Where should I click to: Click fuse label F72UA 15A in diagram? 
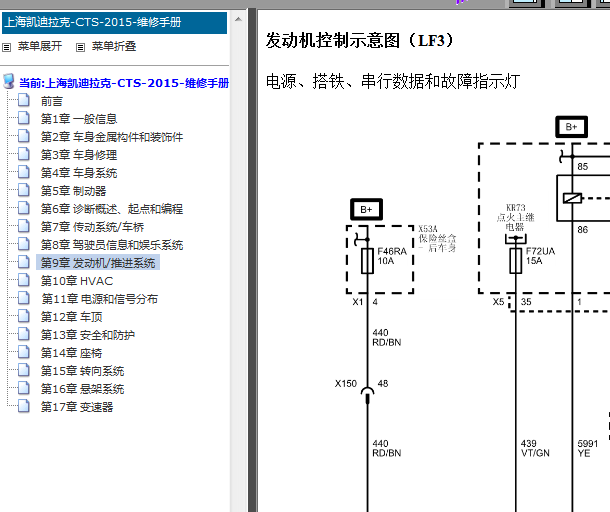[x=540, y=256]
